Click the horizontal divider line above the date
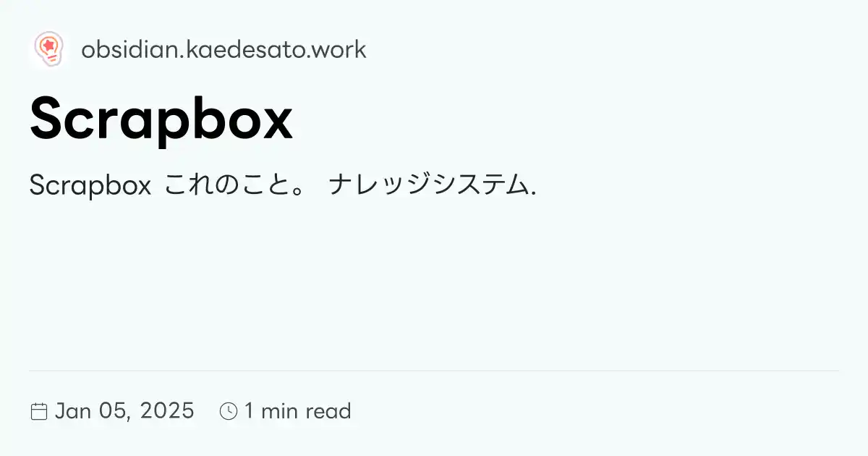 434,371
